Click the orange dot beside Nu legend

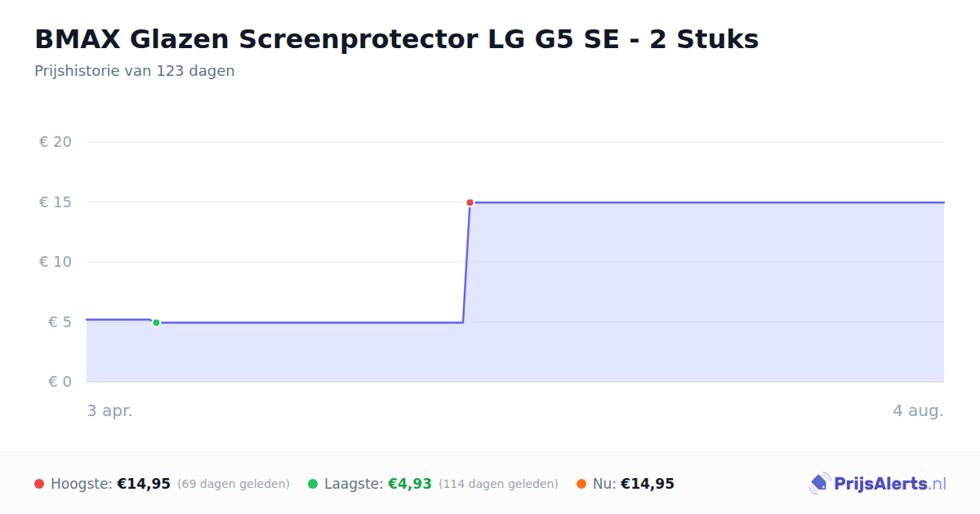click(x=581, y=484)
